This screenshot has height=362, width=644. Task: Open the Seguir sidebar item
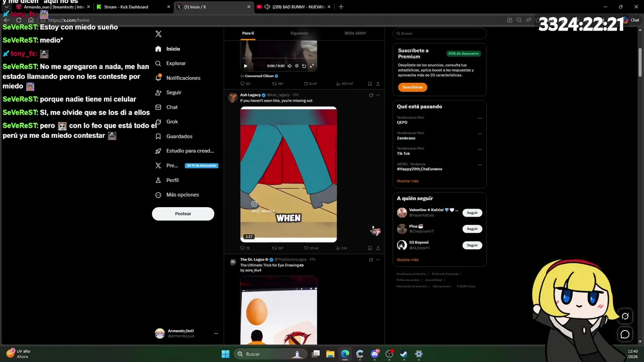pos(169,93)
